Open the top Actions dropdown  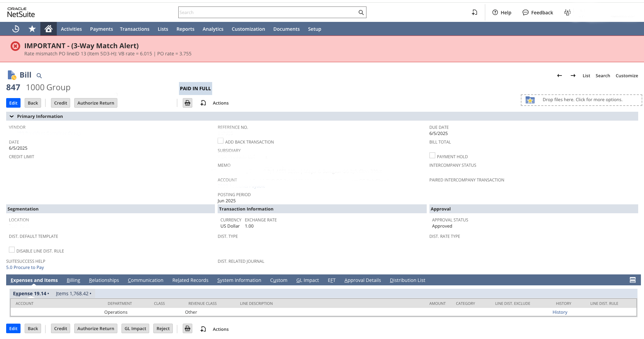pyautogui.click(x=221, y=103)
